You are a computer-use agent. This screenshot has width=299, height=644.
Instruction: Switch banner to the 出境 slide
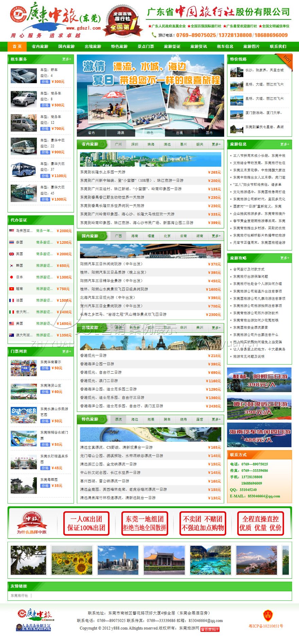pos(179,133)
